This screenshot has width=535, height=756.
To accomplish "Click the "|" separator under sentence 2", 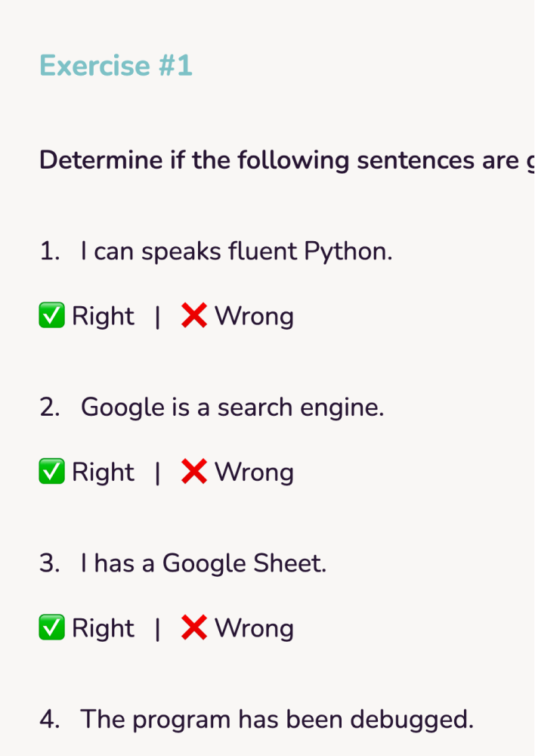I will pyautogui.click(x=157, y=473).
